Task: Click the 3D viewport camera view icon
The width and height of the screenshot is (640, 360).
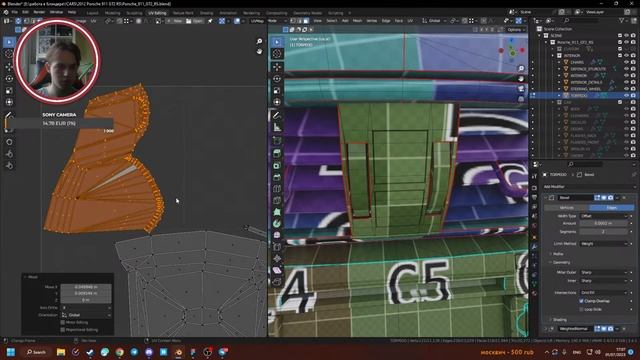Action: [x=521, y=89]
